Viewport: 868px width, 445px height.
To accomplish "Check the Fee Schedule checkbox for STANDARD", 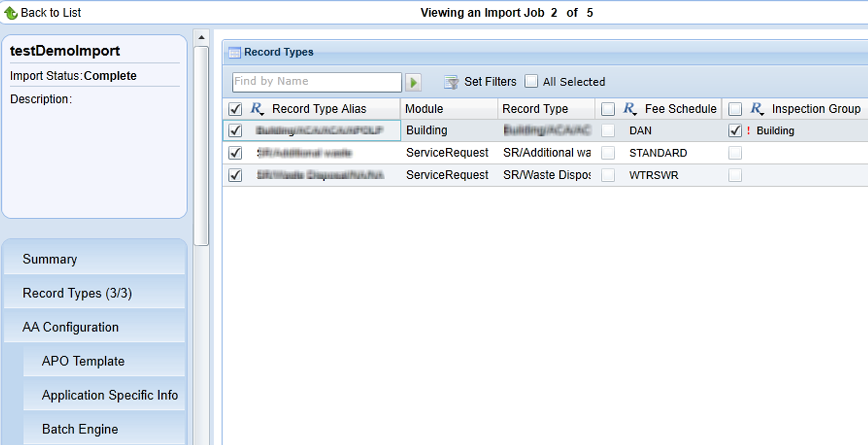I will pyautogui.click(x=608, y=153).
